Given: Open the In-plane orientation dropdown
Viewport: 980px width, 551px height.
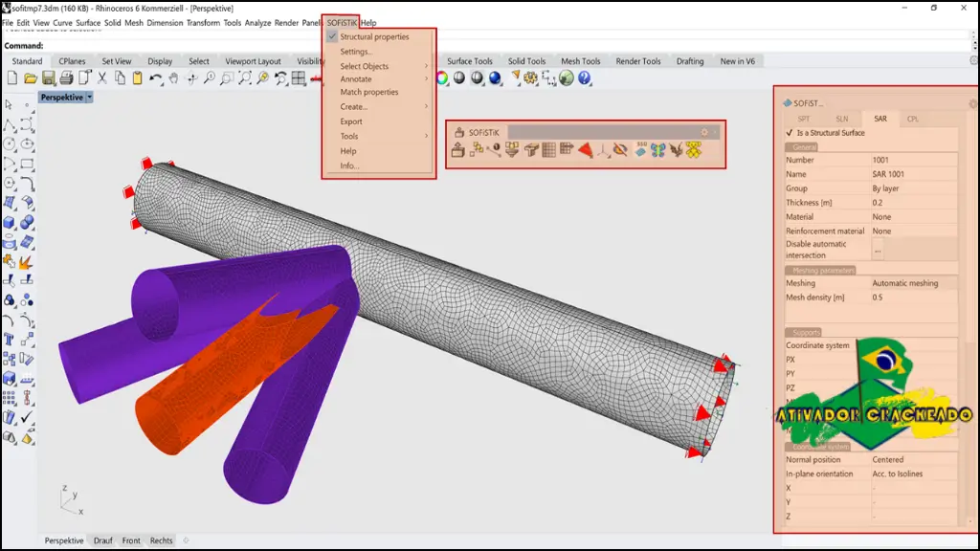Looking at the screenshot, I should tap(914, 474).
